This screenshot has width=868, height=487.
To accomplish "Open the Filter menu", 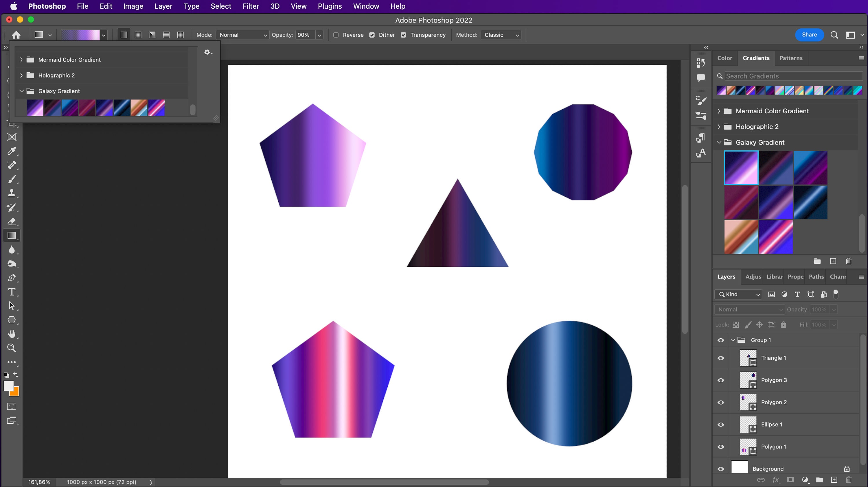I will tap(251, 6).
